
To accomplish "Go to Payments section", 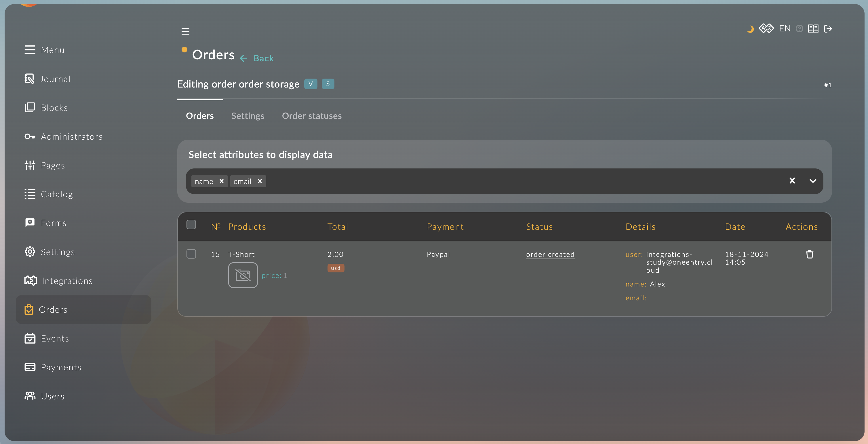I will 61,367.
